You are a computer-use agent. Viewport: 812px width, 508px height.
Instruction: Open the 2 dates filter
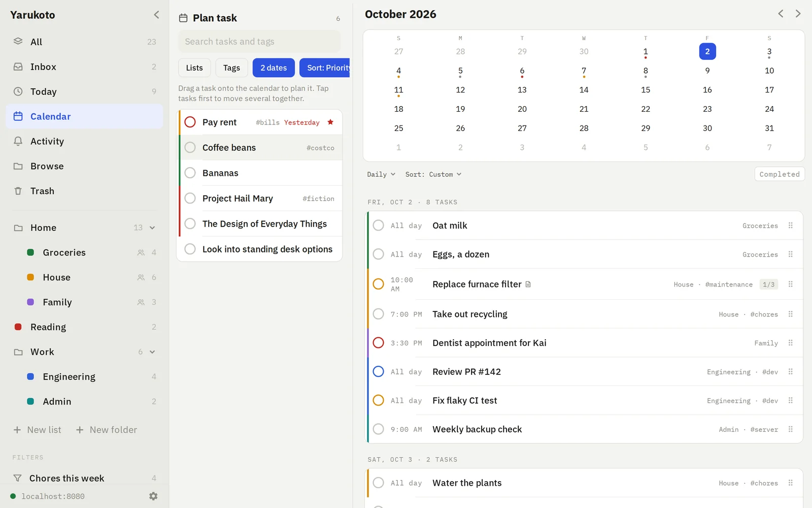[274, 68]
